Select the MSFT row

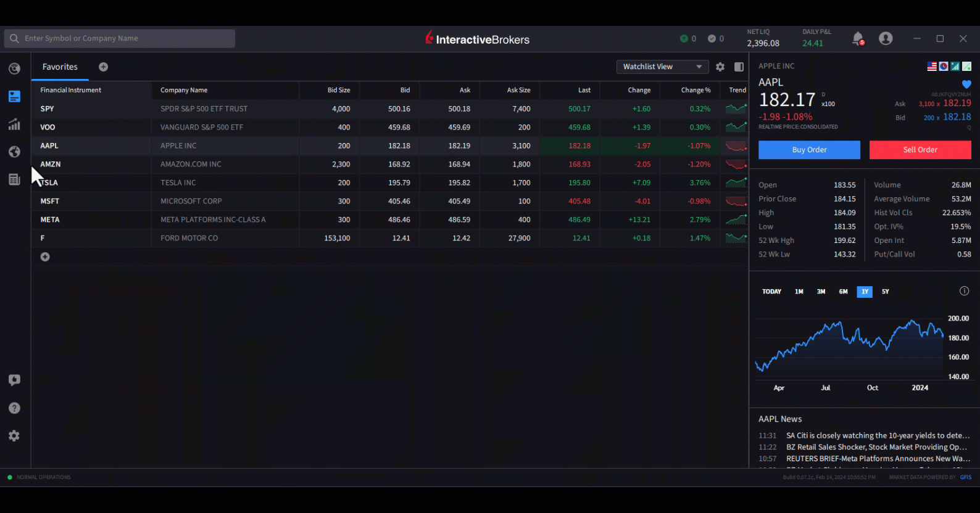coord(390,201)
